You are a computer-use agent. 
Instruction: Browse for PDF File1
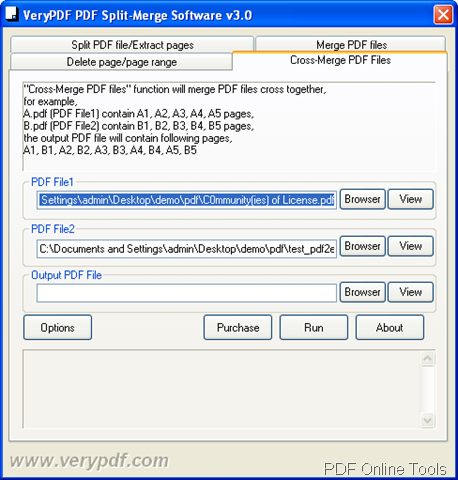[x=363, y=199]
